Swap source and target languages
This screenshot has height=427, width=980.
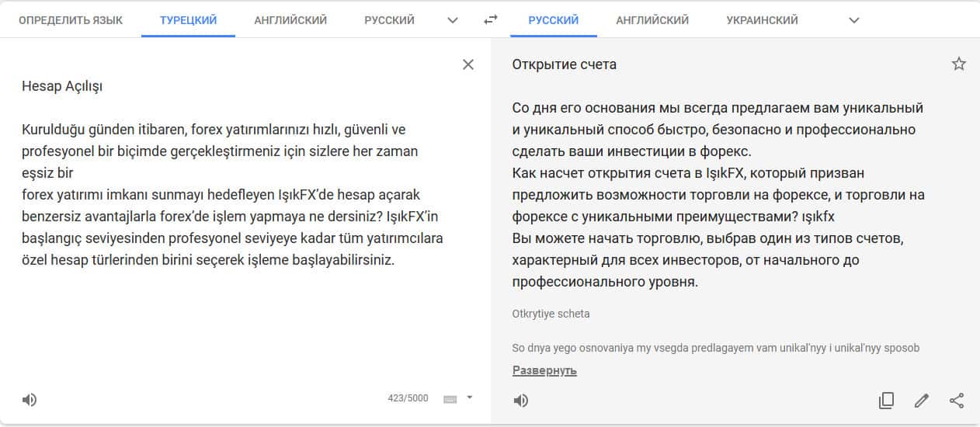click(490, 20)
